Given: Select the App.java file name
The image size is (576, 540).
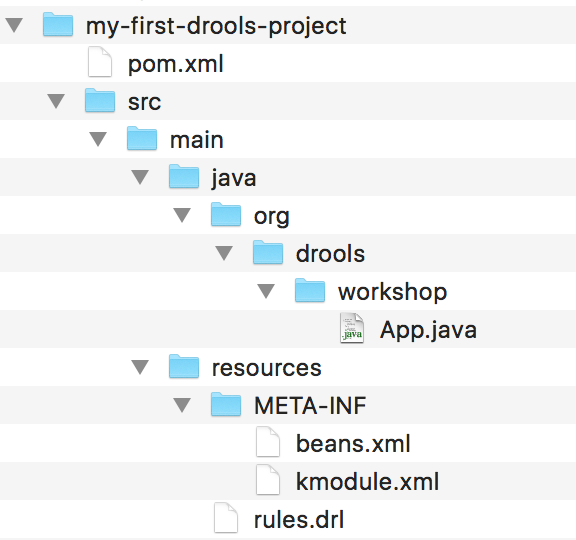Looking at the screenshot, I should (x=428, y=330).
